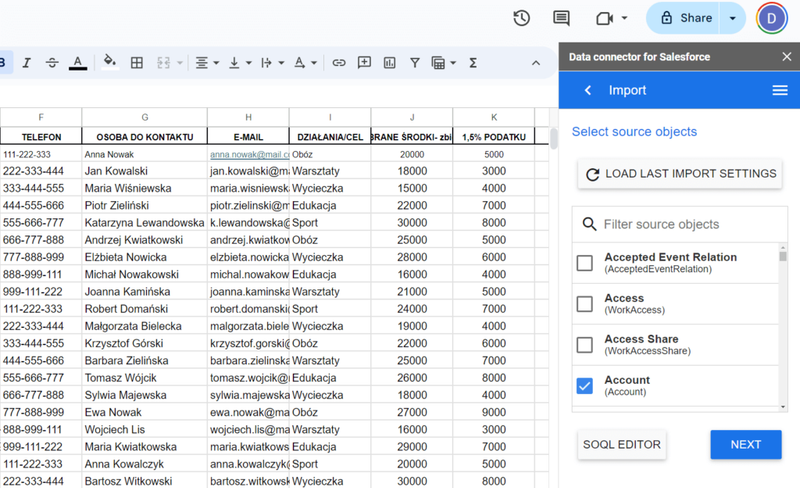Expand vertical align dropdown arrow
The height and width of the screenshot is (488, 800).
point(249,63)
